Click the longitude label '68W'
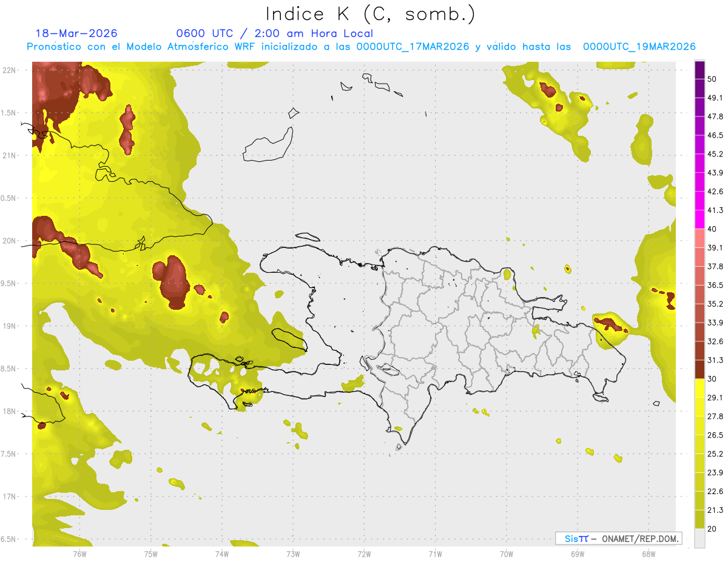 (649, 554)
